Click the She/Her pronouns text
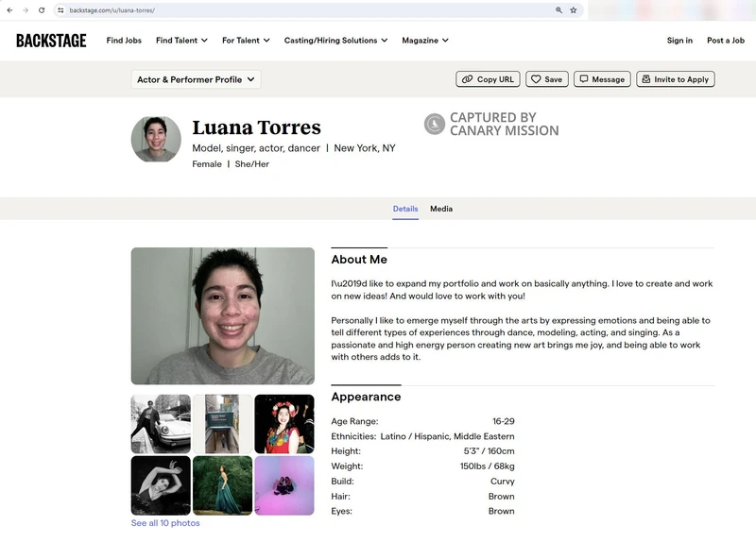756x542 pixels. (x=251, y=163)
